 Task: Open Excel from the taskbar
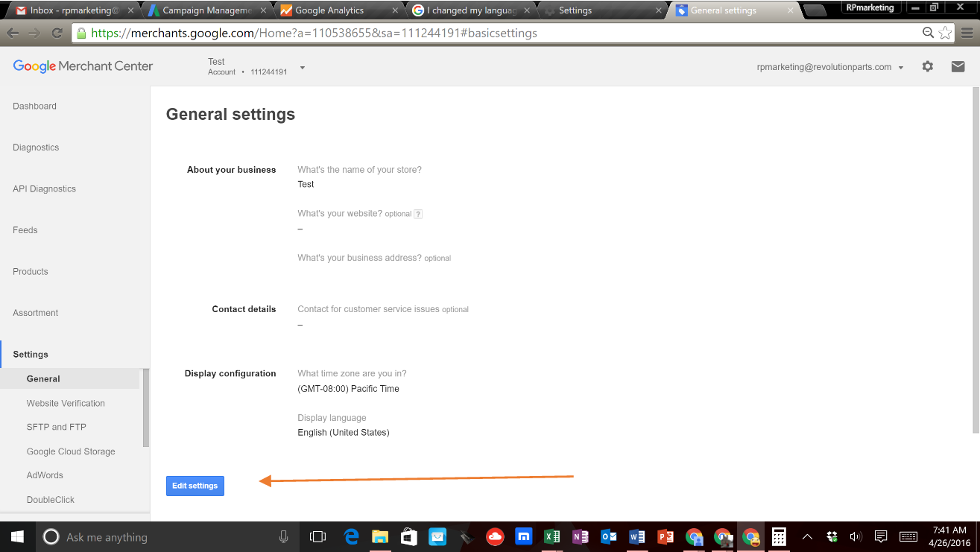[x=552, y=536]
